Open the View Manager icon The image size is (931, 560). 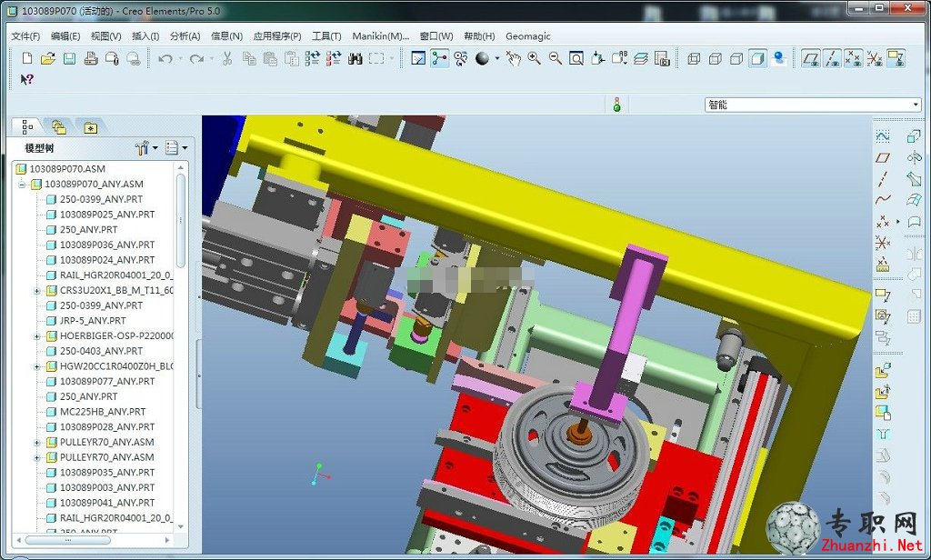[x=662, y=58]
